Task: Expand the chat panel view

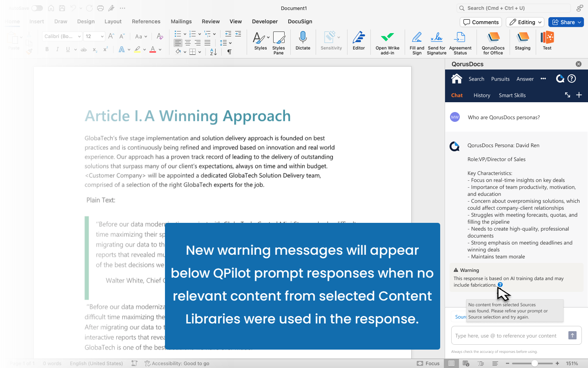Action: click(x=568, y=95)
